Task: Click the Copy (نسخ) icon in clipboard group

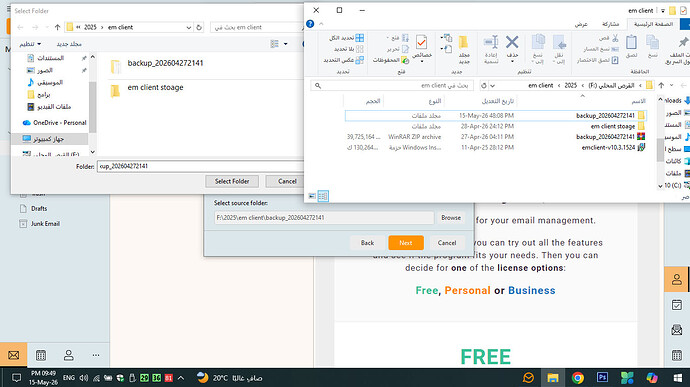Action: tap(653, 43)
